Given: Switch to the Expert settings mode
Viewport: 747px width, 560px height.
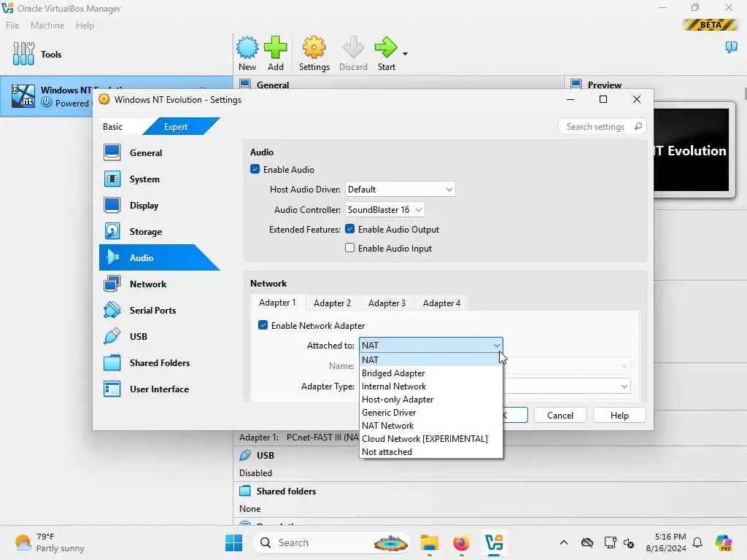Looking at the screenshot, I should tap(176, 127).
